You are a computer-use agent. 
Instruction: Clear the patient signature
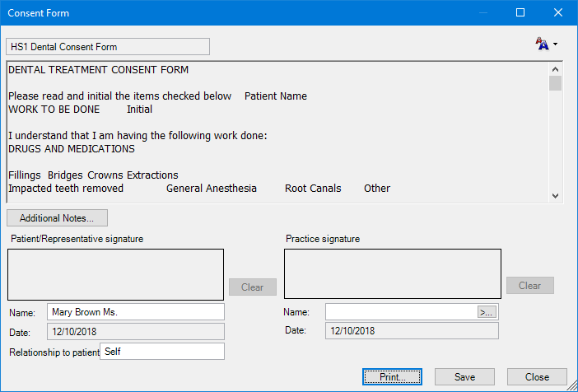(x=252, y=287)
